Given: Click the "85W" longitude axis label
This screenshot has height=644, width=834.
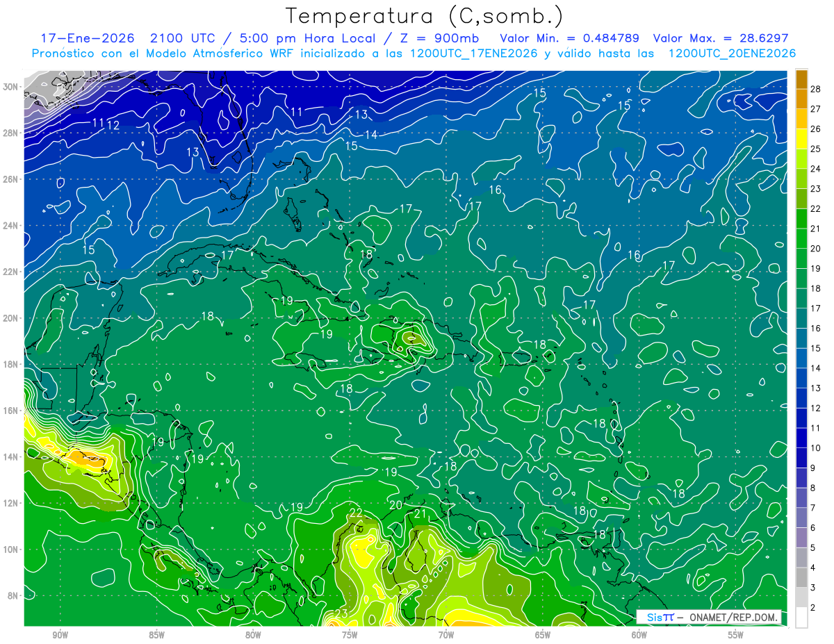Looking at the screenshot, I should (x=156, y=634).
